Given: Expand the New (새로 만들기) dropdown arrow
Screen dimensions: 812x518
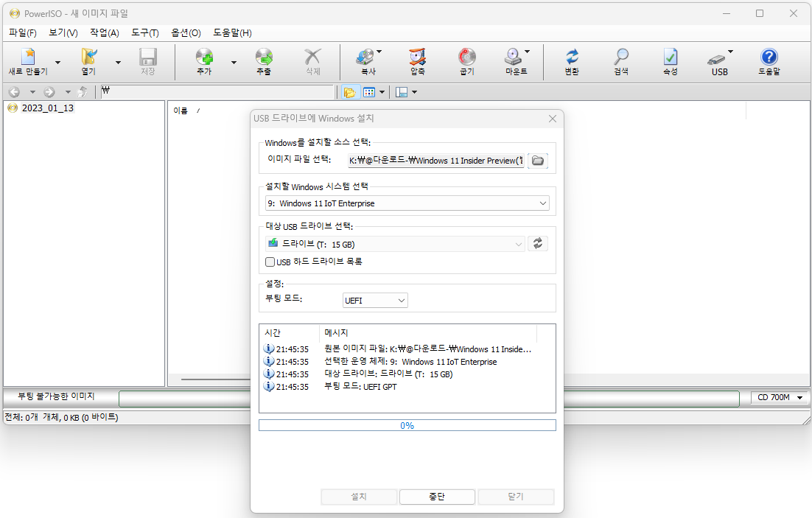Looking at the screenshot, I should (x=58, y=63).
